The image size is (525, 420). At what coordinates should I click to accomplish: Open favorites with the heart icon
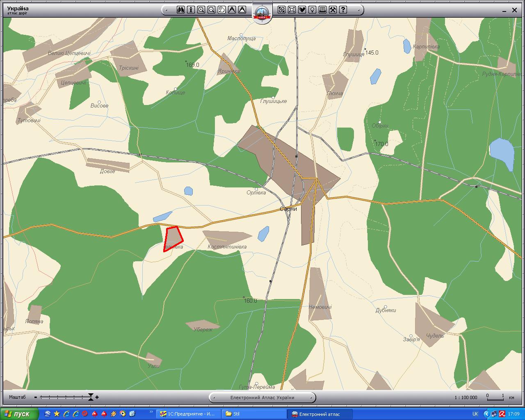pos(302,10)
